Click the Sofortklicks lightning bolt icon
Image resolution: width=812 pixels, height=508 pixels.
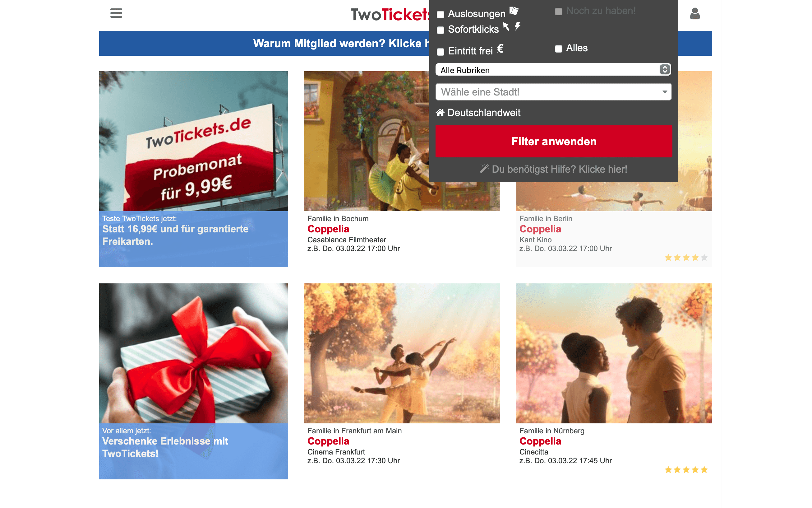tap(518, 26)
